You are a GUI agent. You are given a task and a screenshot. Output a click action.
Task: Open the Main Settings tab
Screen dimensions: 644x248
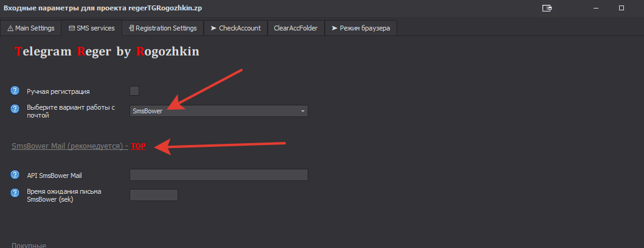tap(31, 29)
